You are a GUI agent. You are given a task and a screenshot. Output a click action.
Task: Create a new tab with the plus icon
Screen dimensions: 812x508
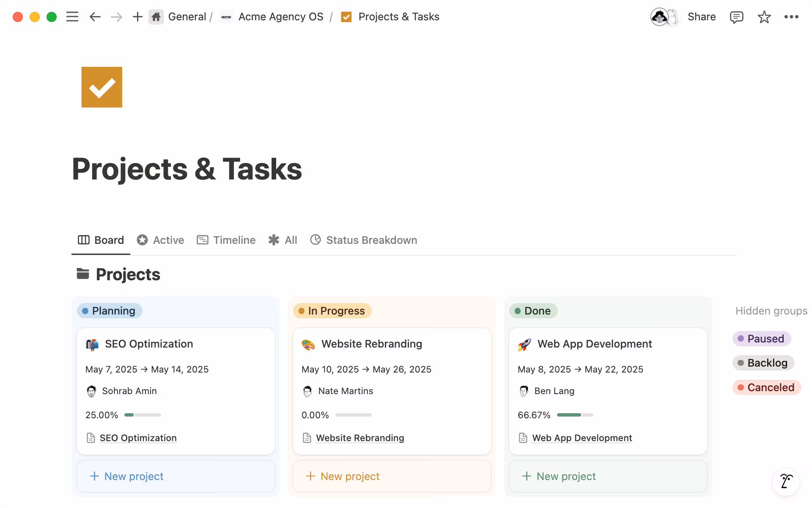(137, 17)
